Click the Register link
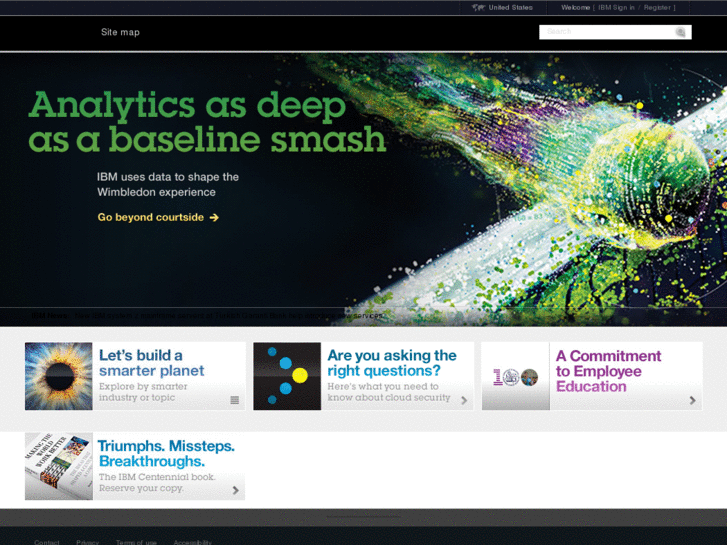This screenshot has height=545, width=727. [x=657, y=7]
